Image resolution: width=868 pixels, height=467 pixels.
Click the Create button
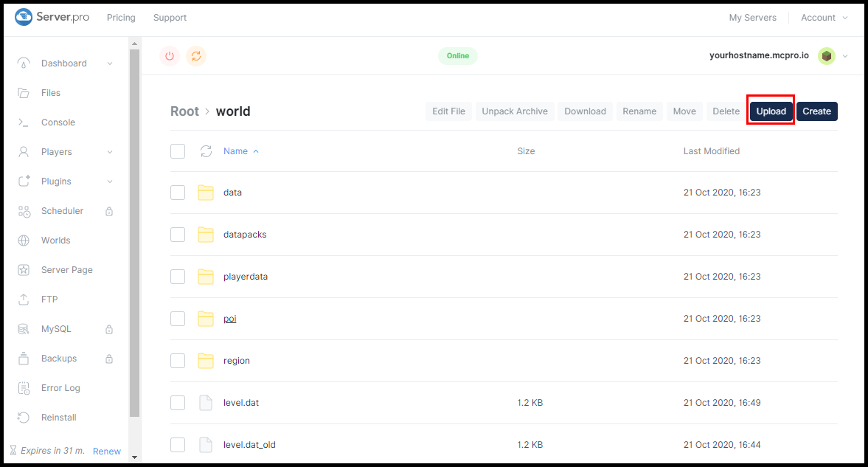pos(817,111)
